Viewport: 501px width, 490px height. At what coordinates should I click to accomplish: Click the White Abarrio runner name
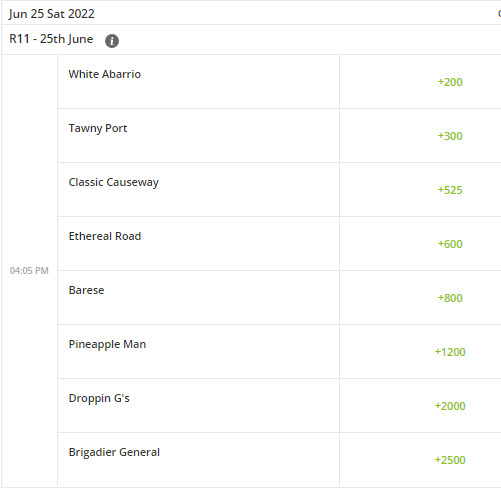[x=105, y=74]
